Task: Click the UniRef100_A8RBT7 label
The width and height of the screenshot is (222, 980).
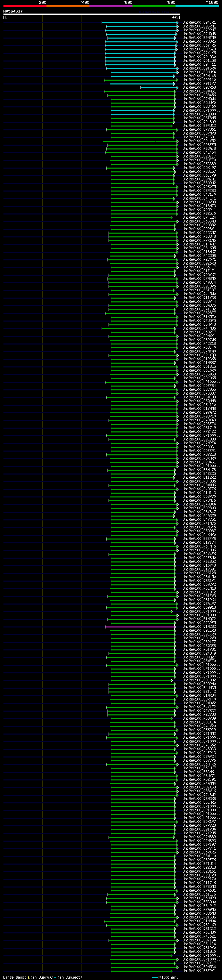Action: (199, 313)
